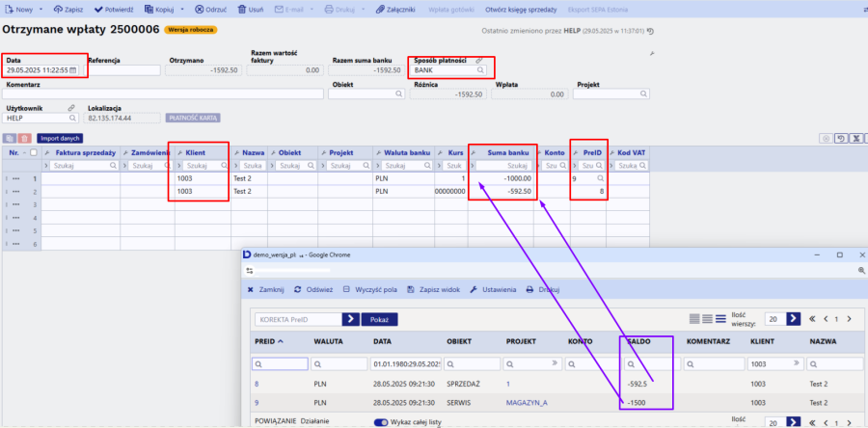The width and height of the screenshot is (868, 428).
Task: Click Odśwież in the popup window
Action: click(313, 289)
